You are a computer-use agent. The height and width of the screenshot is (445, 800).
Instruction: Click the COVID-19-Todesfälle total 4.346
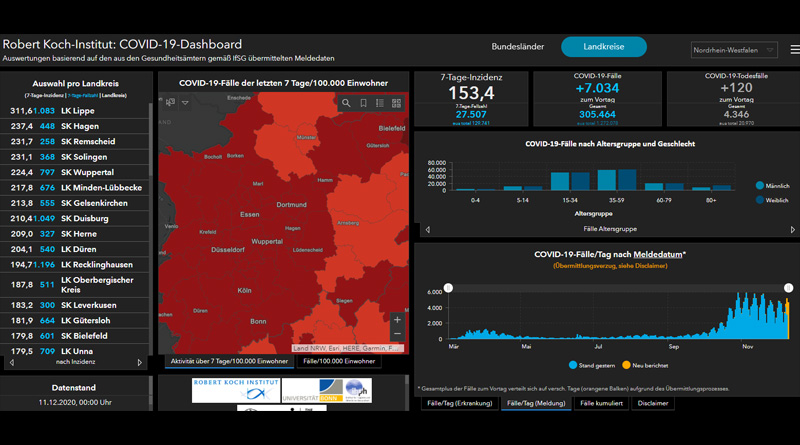point(736,114)
